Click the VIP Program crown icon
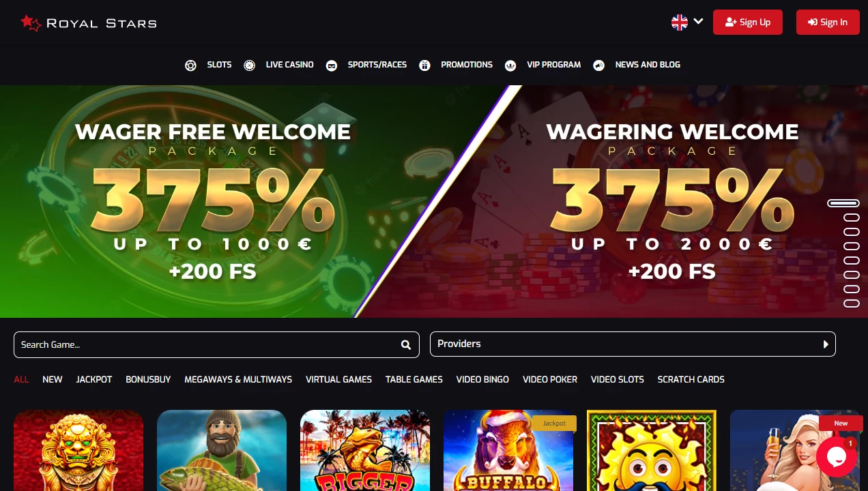Image resolution: width=868 pixels, height=491 pixels. click(510, 65)
